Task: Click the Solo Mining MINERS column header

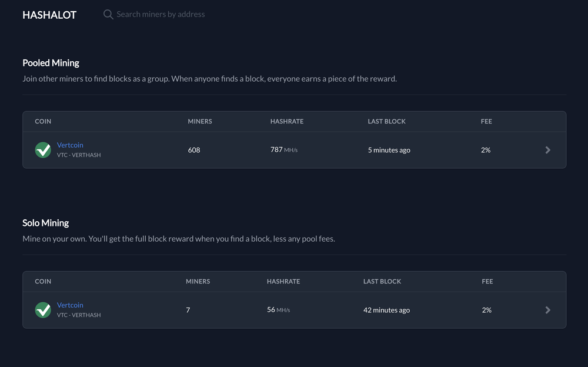Action: (x=198, y=282)
